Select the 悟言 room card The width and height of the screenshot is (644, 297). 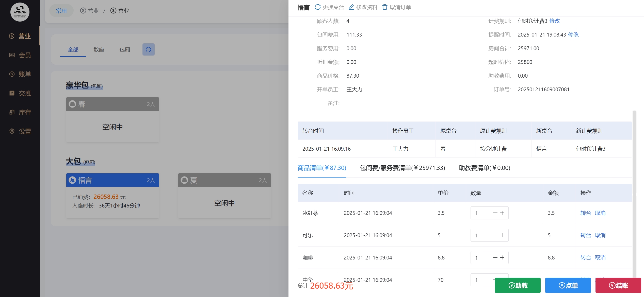click(x=112, y=195)
